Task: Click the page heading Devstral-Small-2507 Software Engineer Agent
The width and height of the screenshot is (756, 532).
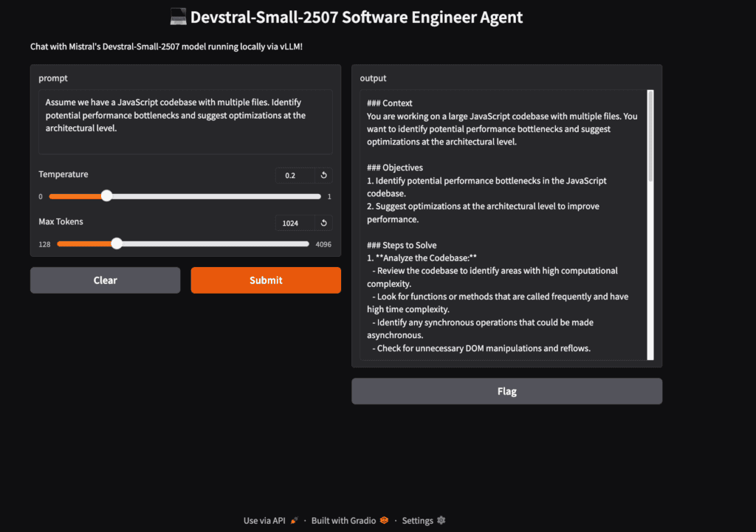Action: [x=357, y=18]
